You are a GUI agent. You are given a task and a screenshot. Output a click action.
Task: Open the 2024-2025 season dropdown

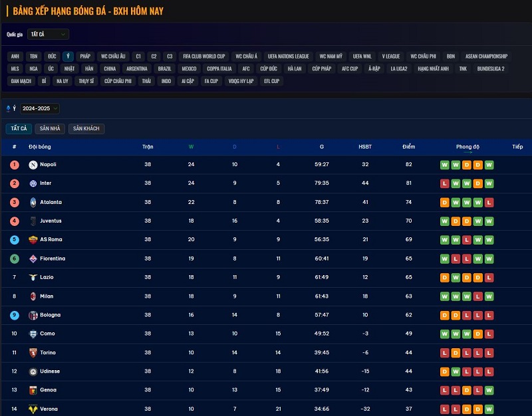pyautogui.click(x=40, y=108)
